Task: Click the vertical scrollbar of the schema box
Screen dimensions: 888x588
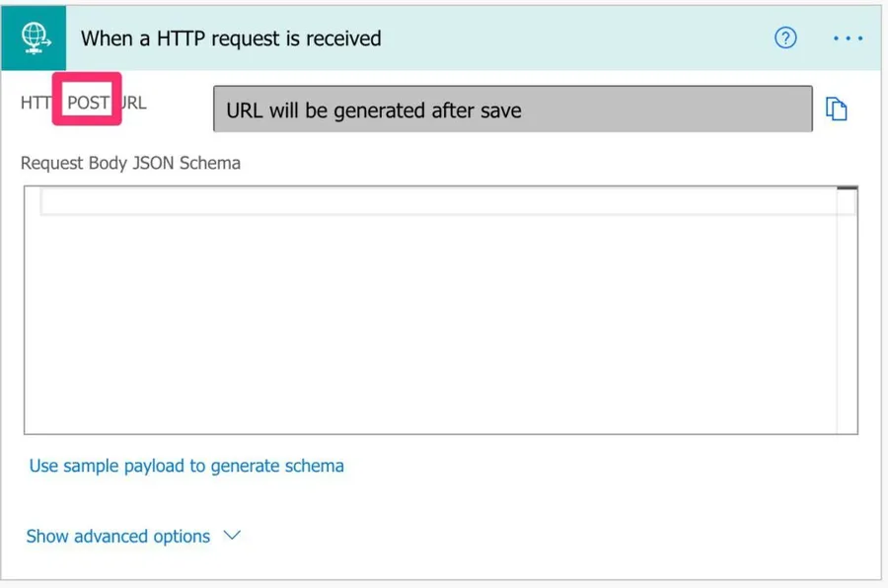Action: click(x=847, y=316)
